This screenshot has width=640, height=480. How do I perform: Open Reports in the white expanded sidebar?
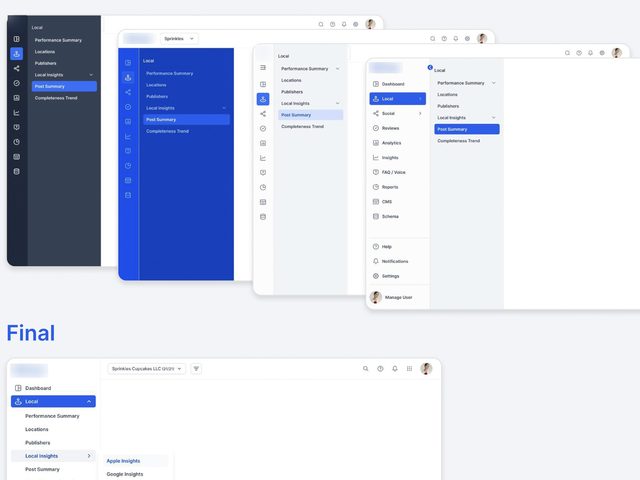point(385,187)
